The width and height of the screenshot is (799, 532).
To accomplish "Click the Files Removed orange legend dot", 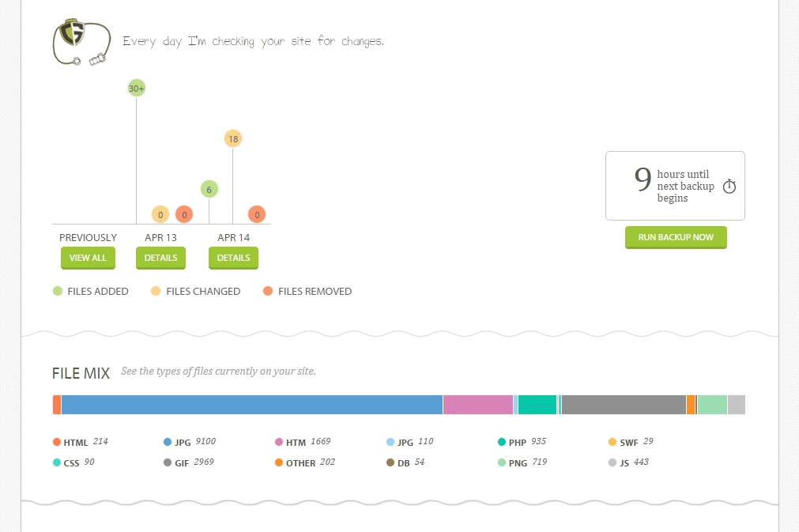I will pos(268,291).
